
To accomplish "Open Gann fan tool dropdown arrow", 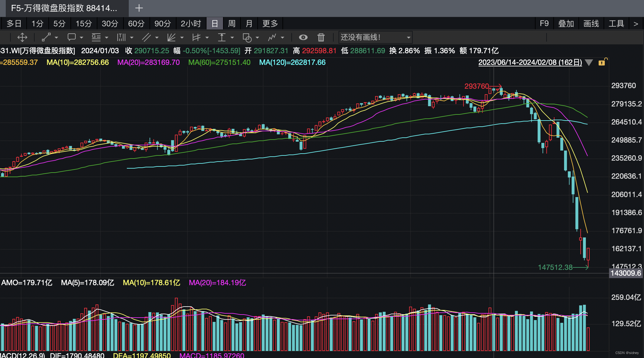I will (182, 38).
